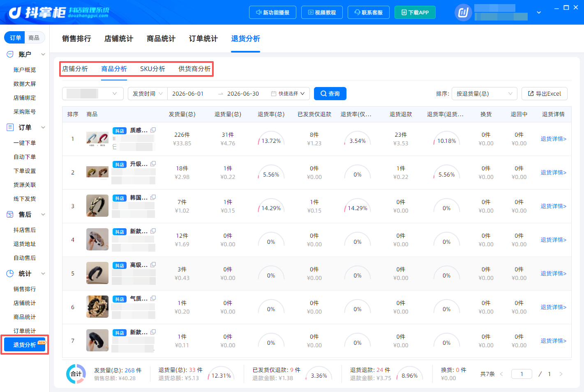Click 合计 summary donut icon
584x392 pixels.
76,374
